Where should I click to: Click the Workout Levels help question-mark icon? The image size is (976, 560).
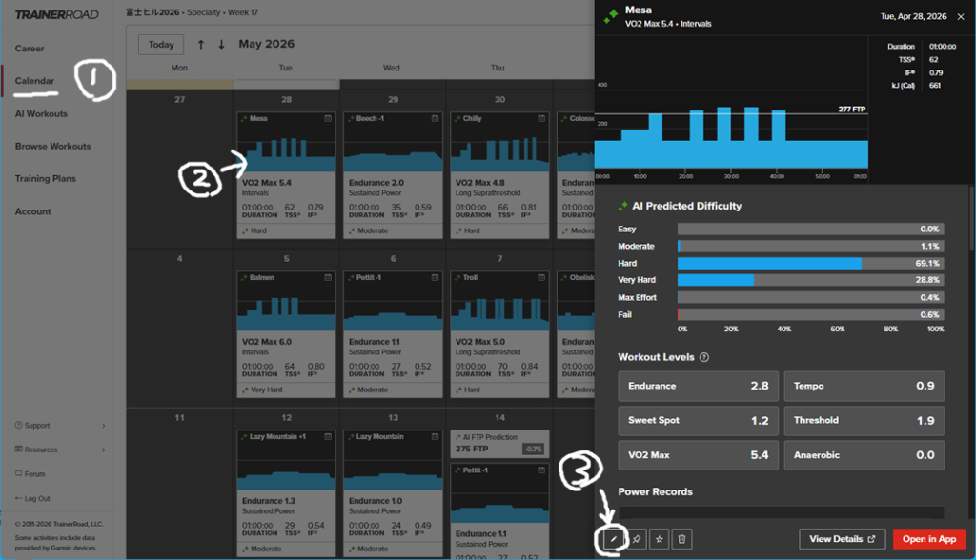coord(704,357)
